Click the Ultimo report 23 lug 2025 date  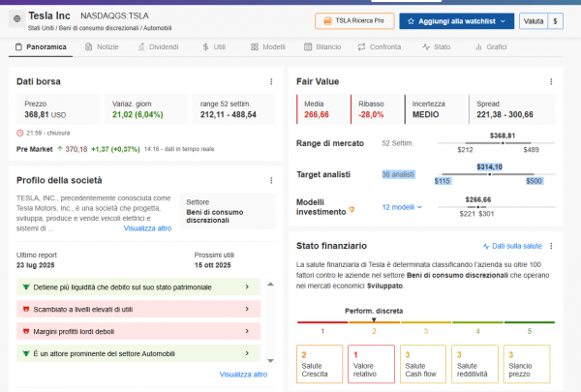tap(36, 265)
